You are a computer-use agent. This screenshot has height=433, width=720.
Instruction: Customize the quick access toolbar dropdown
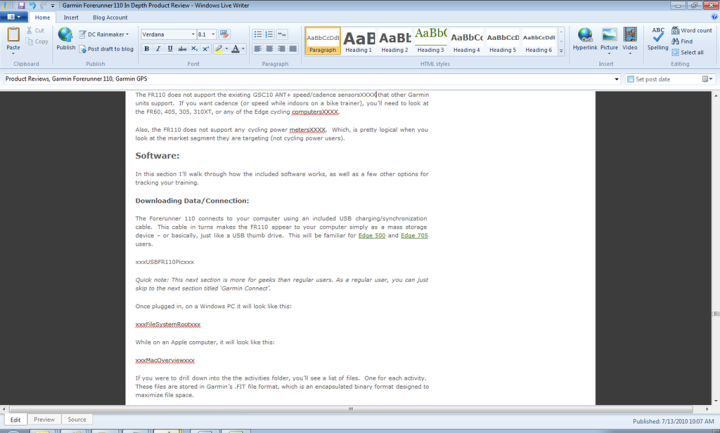coord(52,6)
